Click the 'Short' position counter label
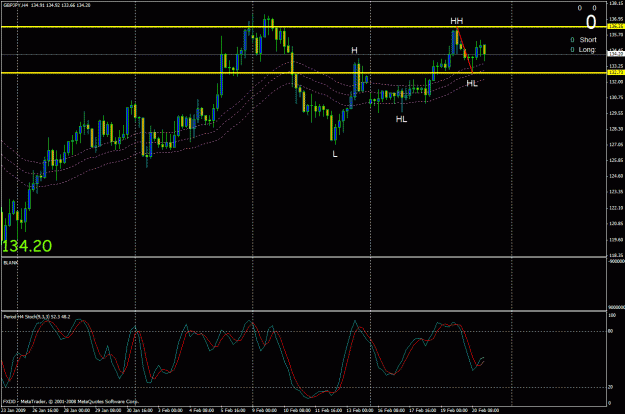The width and height of the screenshot is (625, 414). [588, 40]
